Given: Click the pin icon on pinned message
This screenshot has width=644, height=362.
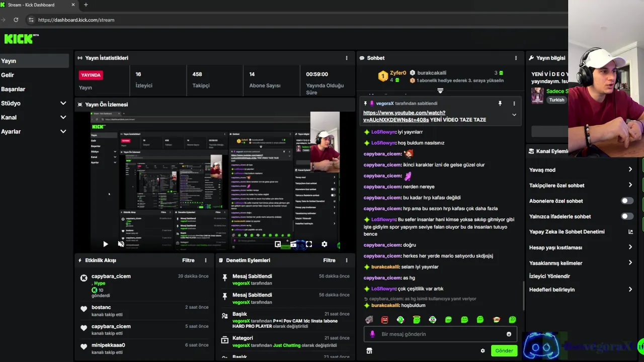Looking at the screenshot, I should pyautogui.click(x=500, y=103).
